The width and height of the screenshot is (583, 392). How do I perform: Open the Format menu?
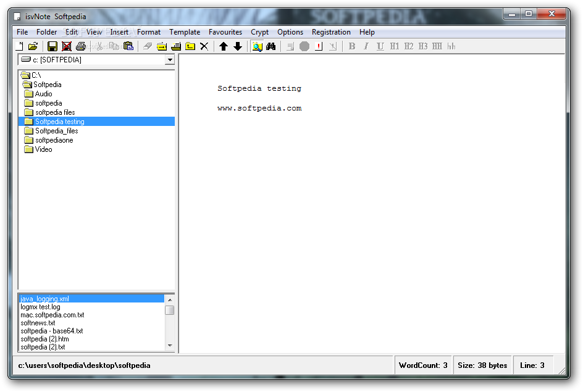point(149,32)
